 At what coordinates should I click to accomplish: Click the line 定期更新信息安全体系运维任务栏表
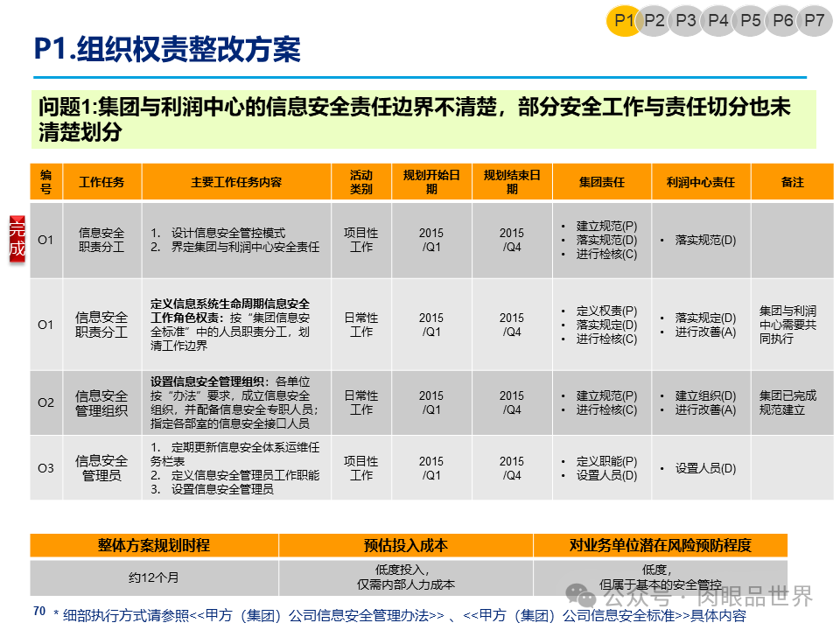coord(234,454)
